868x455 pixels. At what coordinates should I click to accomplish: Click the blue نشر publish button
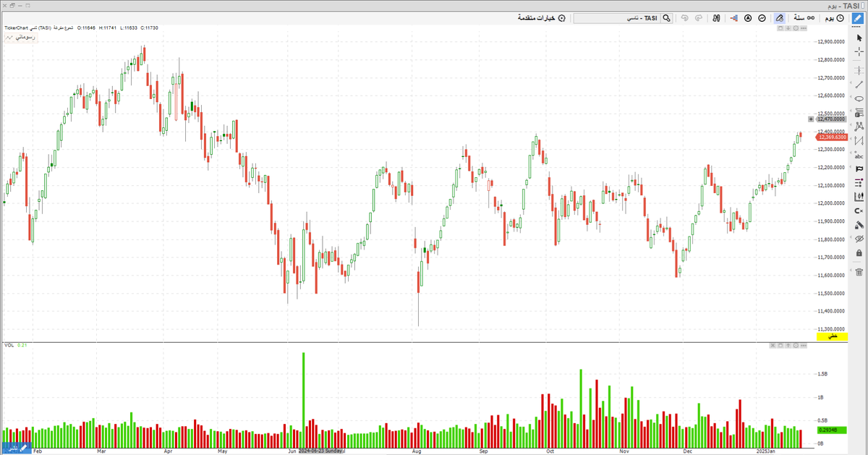click(16, 448)
